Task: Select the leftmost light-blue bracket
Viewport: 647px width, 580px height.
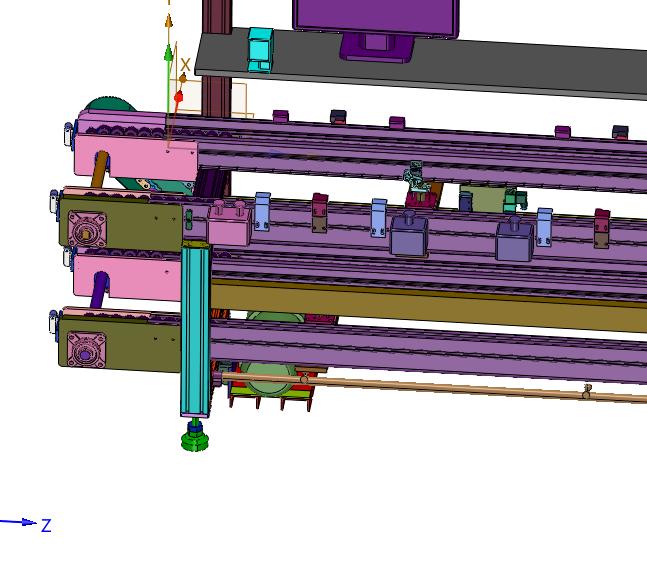Action: (x=262, y=212)
